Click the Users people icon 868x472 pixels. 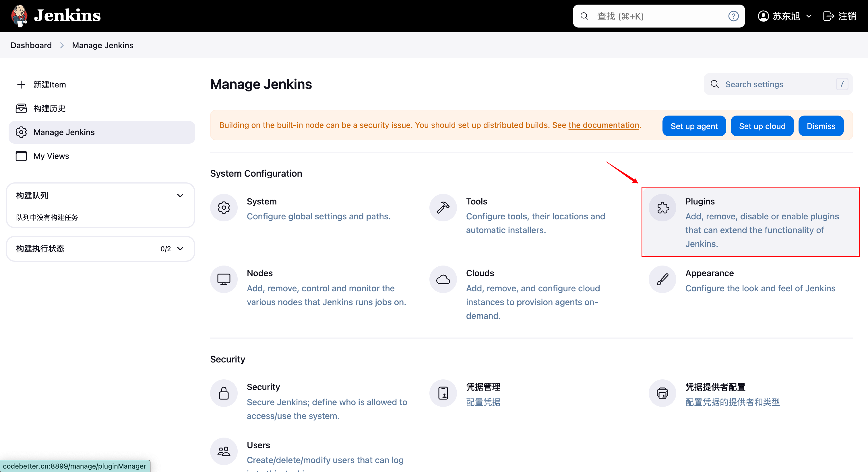[224, 451]
